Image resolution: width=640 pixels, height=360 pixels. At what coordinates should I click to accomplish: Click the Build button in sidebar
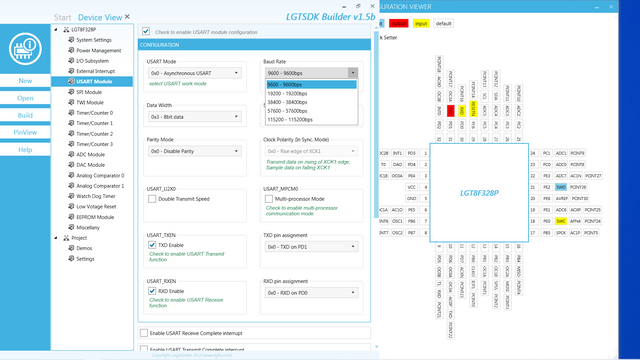coord(25,115)
